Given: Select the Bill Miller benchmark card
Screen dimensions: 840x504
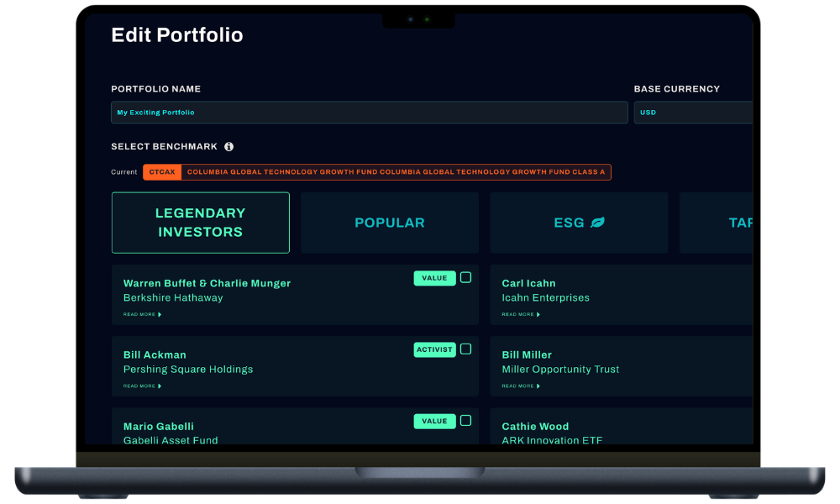Looking at the screenshot, I should pyautogui.click(x=622, y=366).
